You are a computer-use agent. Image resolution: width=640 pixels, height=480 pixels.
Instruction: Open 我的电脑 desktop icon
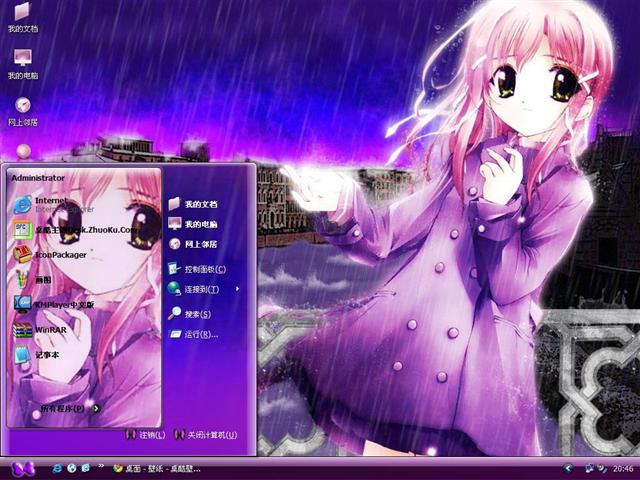pyautogui.click(x=23, y=64)
